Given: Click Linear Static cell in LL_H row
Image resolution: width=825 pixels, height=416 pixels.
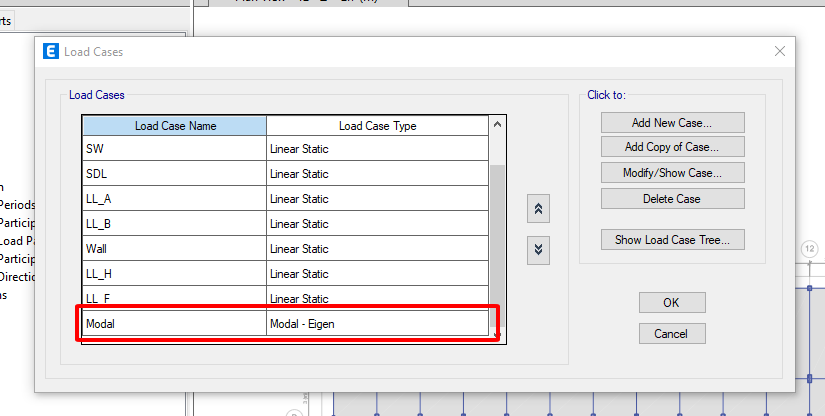Looking at the screenshot, I should (378, 273).
